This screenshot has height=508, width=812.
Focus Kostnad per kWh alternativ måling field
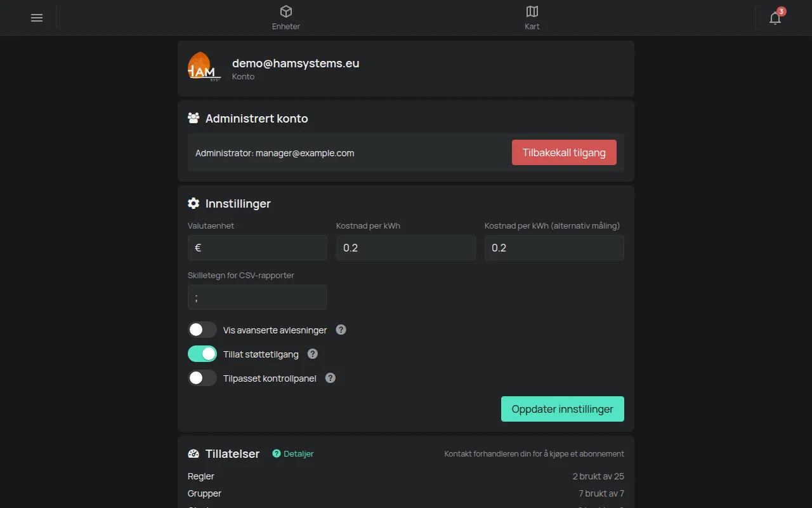click(554, 248)
